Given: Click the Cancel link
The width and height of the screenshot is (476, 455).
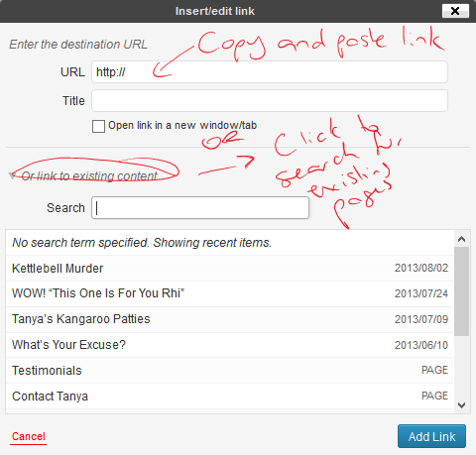Looking at the screenshot, I should pyautogui.click(x=29, y=436).
